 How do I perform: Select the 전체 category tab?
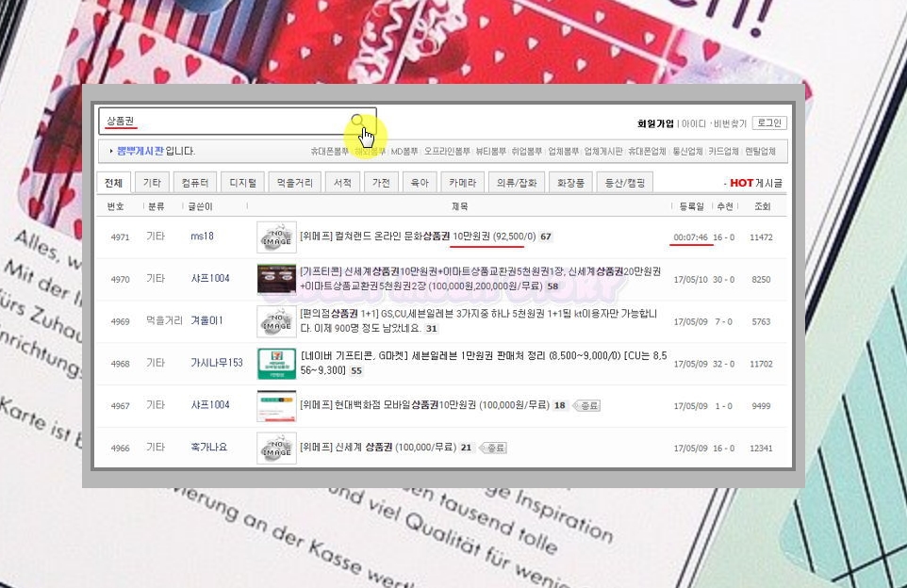pos(113,183)
